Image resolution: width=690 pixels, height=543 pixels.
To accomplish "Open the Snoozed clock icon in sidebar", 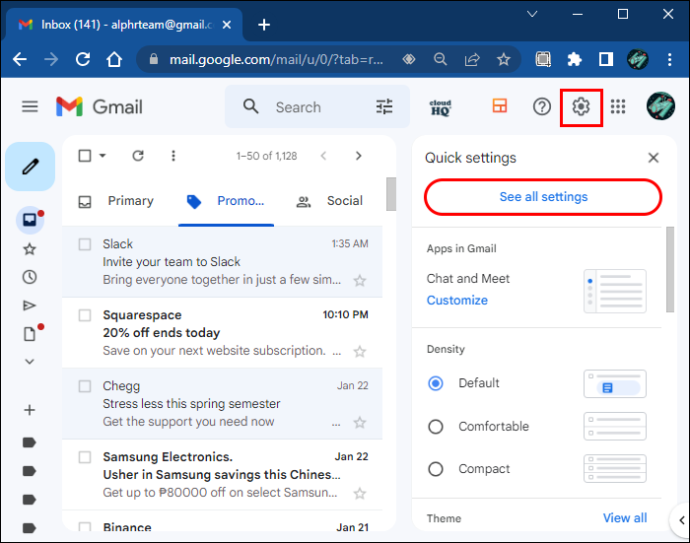I will [29, 277].
